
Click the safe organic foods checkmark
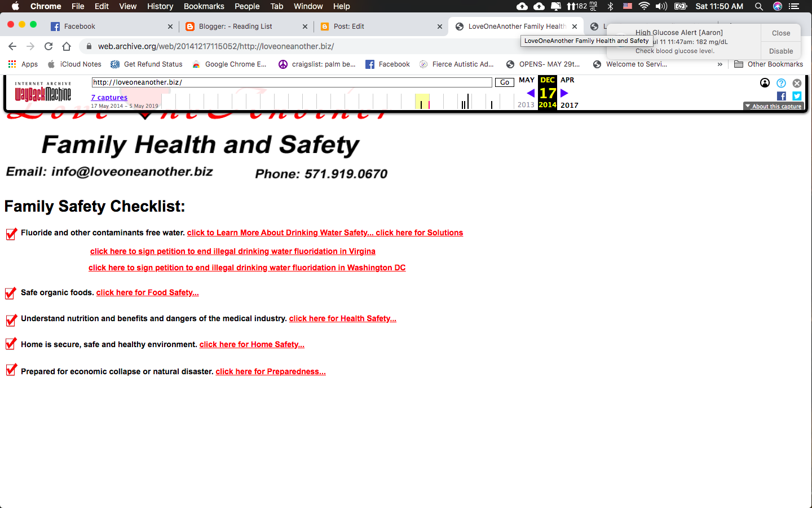click(11, 293)
